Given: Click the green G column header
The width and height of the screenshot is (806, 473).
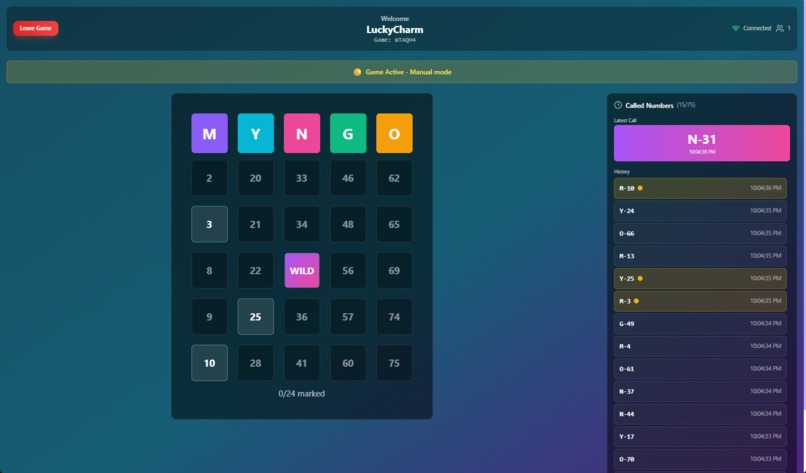Looking at the screenshot, I should [348, 133].
